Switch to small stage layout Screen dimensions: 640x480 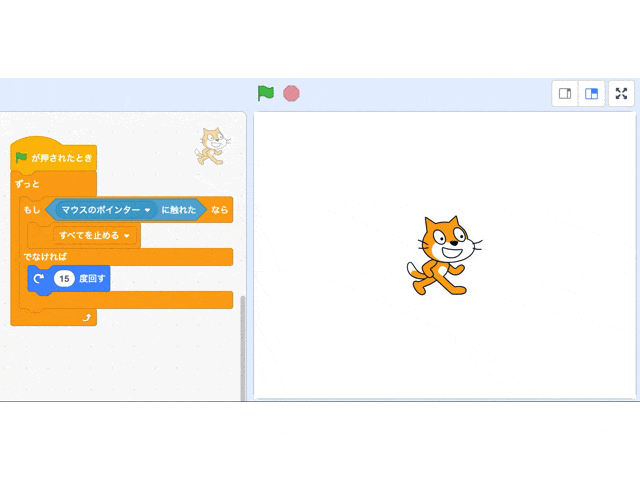tap(565, 94)
